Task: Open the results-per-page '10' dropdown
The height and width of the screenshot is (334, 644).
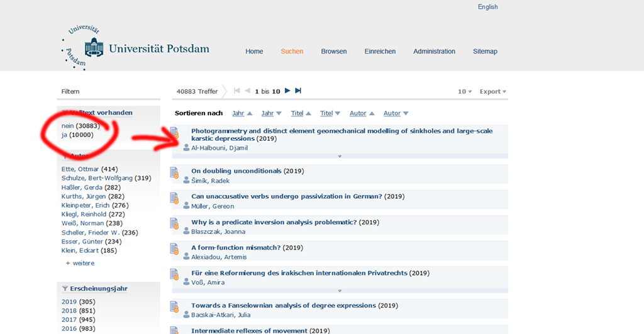Action: (x=465, y=92)
